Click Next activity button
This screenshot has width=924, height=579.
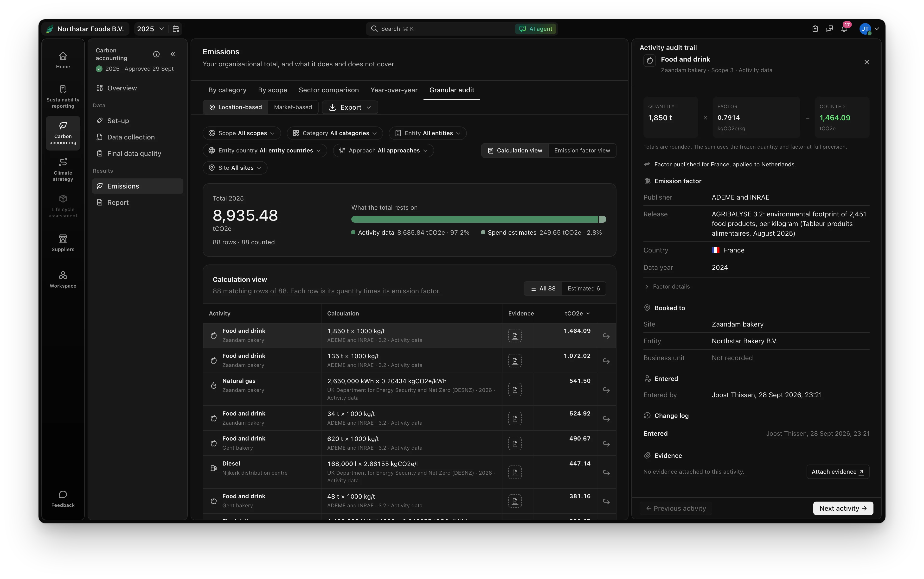tap(843, 508)
